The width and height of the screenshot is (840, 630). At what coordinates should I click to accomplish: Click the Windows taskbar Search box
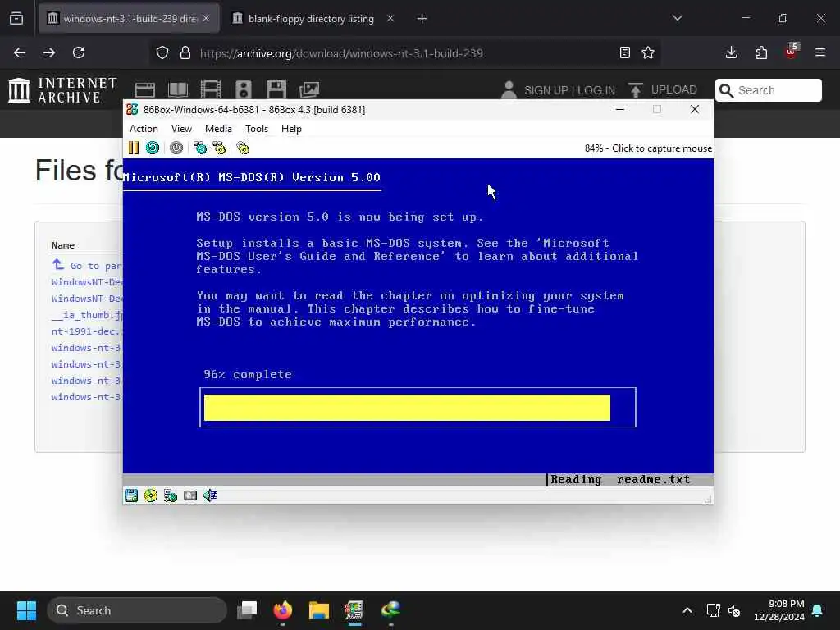pyautogui.click(x=137, y=610)
